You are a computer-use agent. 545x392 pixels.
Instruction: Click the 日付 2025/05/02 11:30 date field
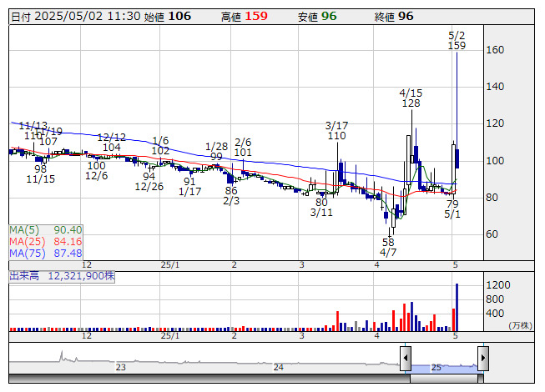pos(73,16)
